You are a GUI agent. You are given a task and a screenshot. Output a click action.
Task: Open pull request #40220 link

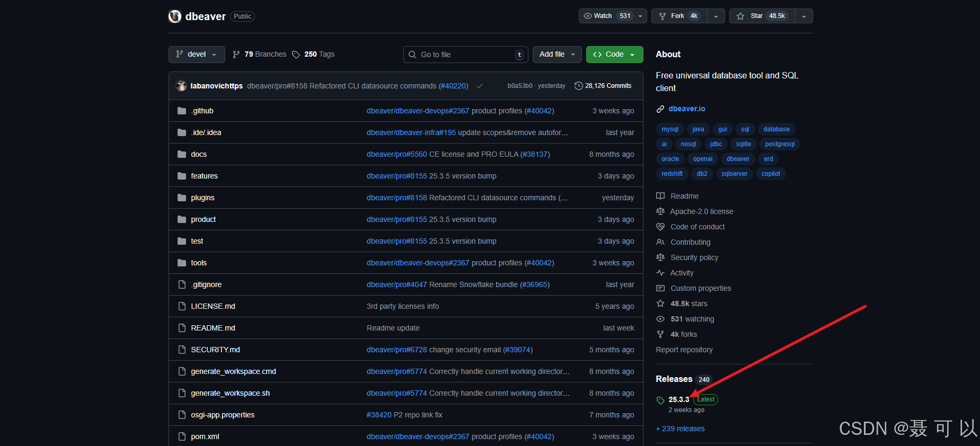(453, 86)
